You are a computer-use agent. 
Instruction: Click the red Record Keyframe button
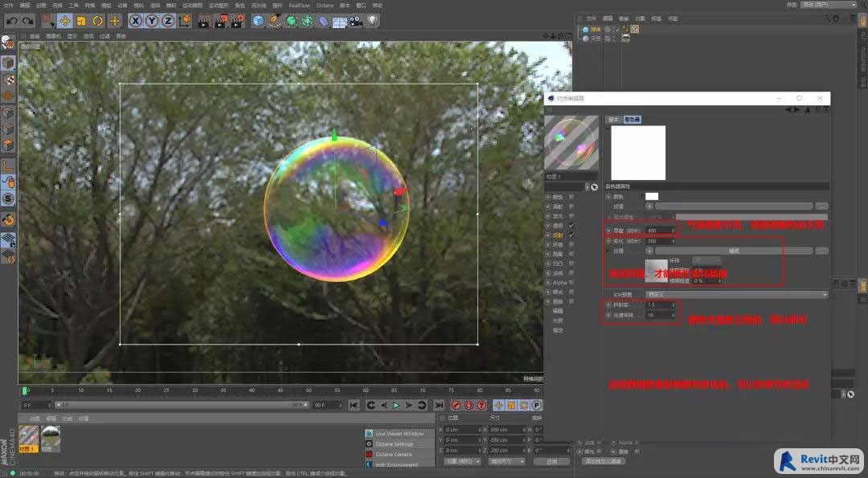click(457, 406)
